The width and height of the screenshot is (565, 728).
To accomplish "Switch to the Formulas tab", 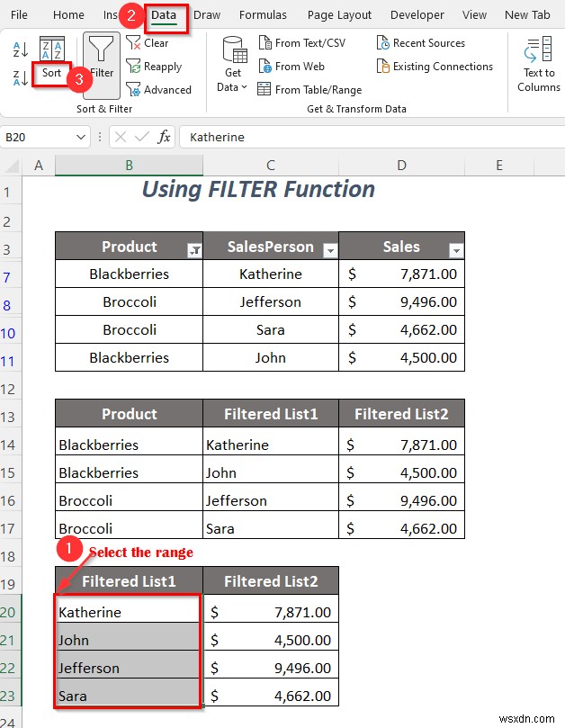I will (263, 15).
